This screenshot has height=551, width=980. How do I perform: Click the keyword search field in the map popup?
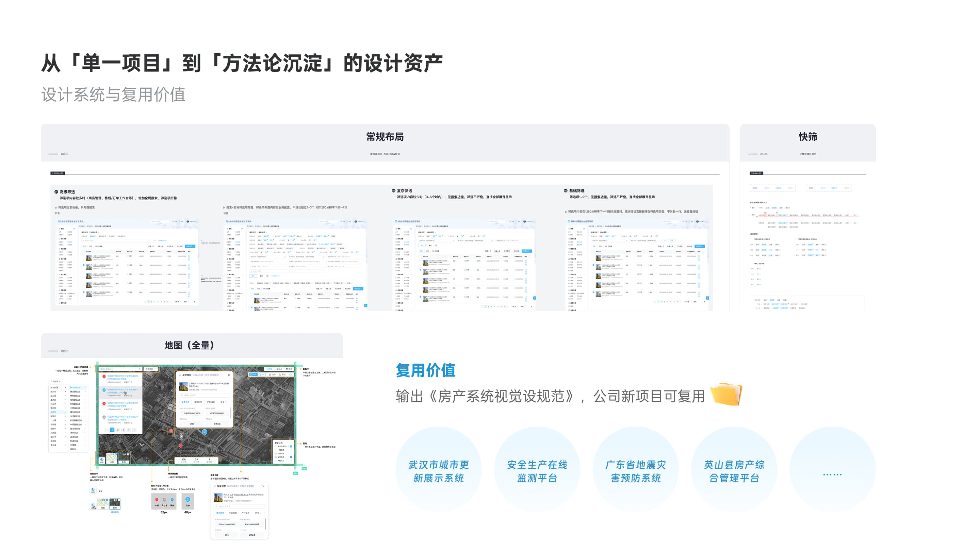(205, 396)
